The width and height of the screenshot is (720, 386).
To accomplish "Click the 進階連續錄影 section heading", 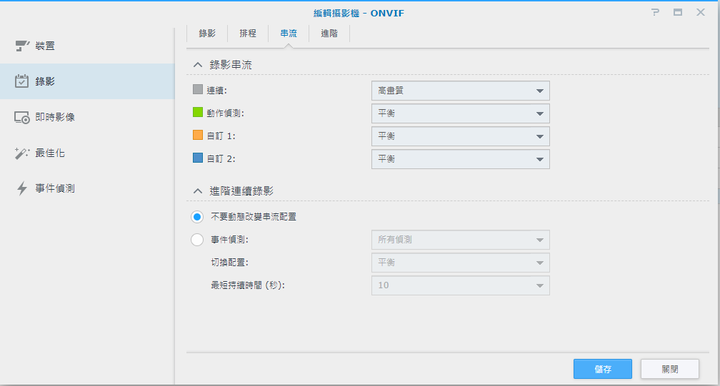I will (x=242, y=191).
